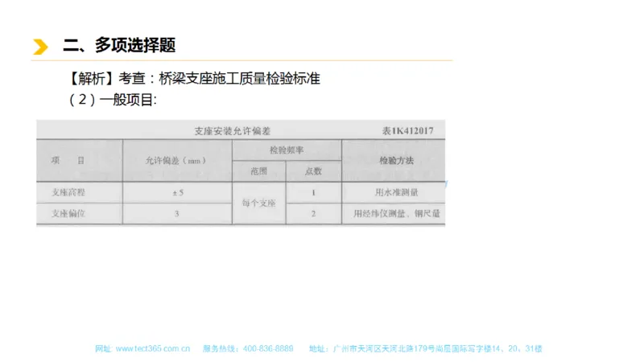Click the 允许偏差 (mm) column header
This screenshot has height=362, width=644.
pos(175,160)
